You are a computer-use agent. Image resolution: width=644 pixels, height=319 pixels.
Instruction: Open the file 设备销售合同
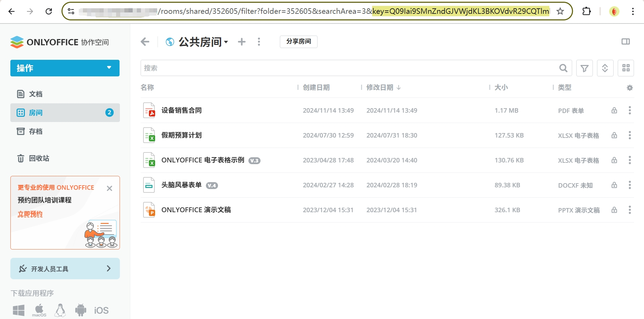click(x=181, y=110)
